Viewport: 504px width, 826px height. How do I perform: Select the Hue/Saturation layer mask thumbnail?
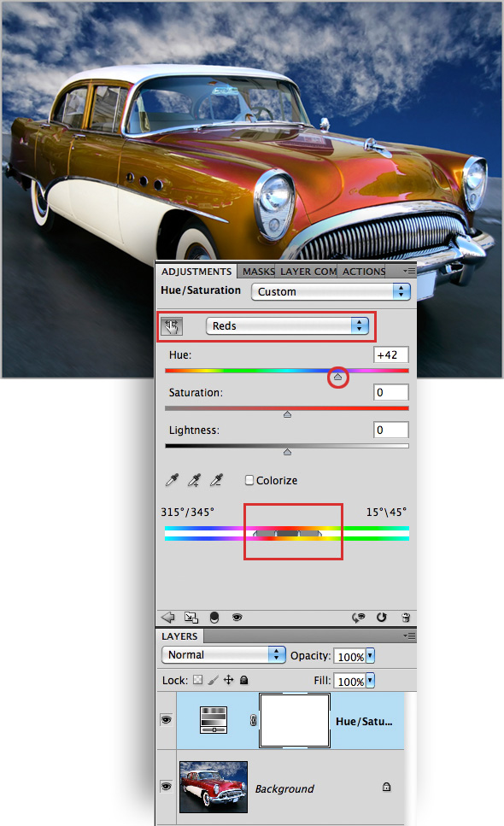pos(295,721)
